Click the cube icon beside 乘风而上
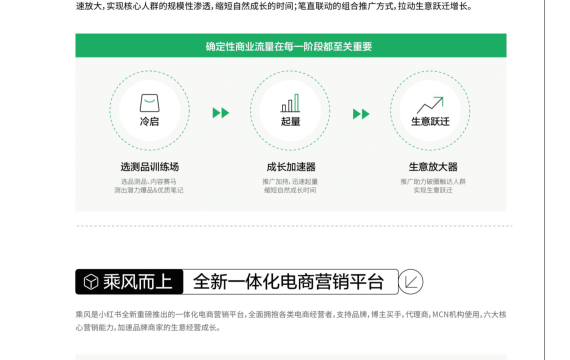570x360 pixels. coord(91,282)
